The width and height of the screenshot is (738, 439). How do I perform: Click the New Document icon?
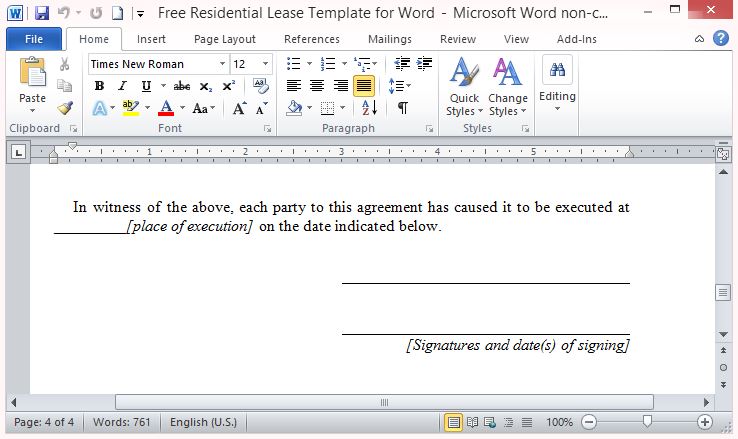pos(117,13)
